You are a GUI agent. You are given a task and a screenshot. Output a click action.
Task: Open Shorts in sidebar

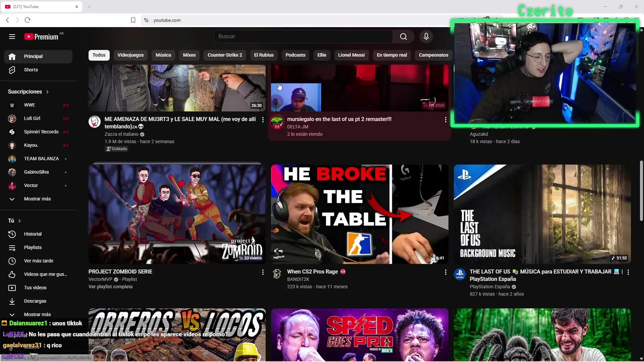(x=38, y=70)
